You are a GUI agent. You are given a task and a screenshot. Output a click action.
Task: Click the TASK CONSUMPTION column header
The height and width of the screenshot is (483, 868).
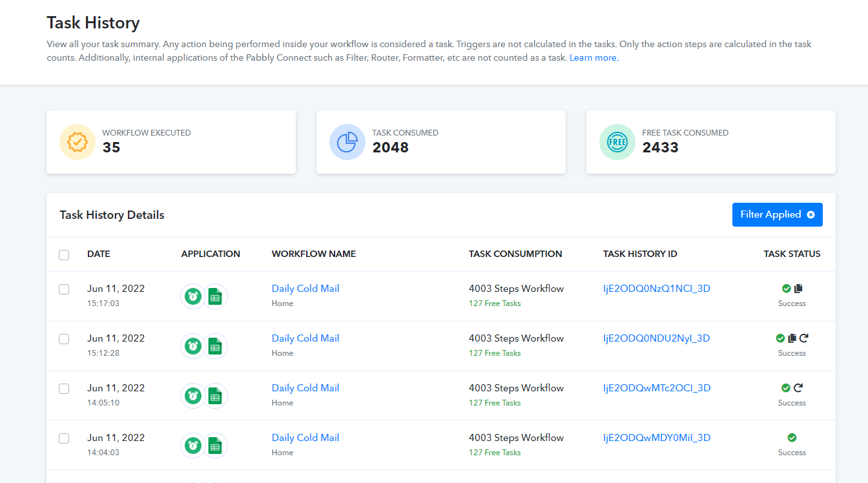pos(515,254)
